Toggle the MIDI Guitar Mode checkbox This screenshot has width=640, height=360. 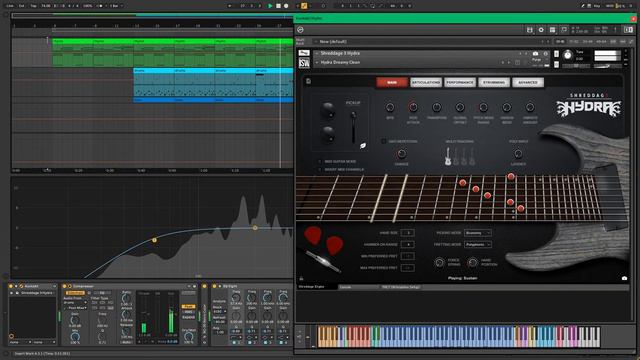click(320, 162)
